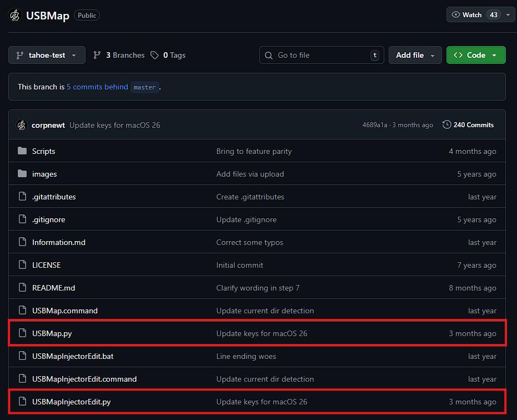Click the images folder icon
The width and height of the screenshot is (517, 420).
click(22, 173)
